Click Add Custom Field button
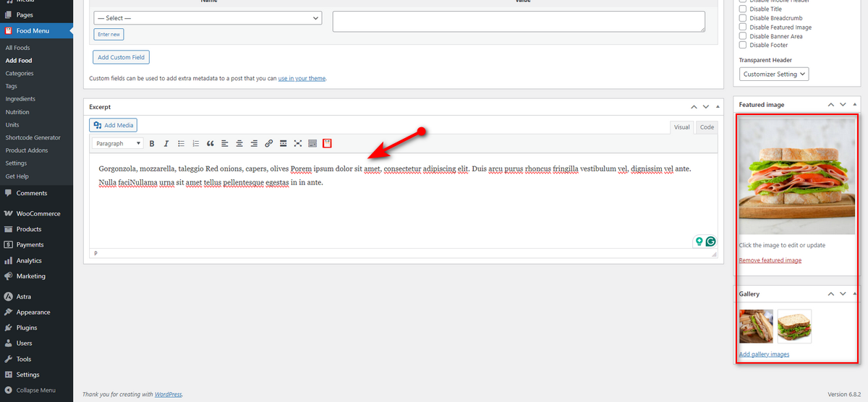 pyautogui.click(x=121, y=57)
